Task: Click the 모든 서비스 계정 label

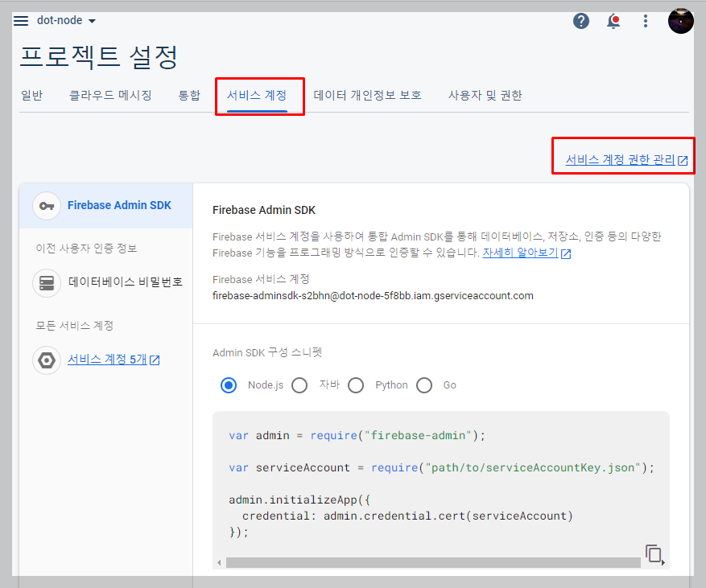Action: coord(75,325)
